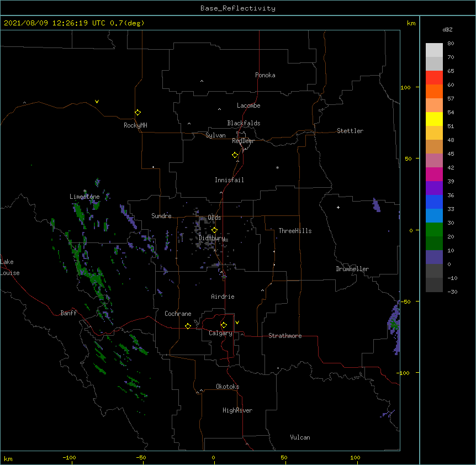
Task: Select the 36 dBZ blue color swatch
Action: click(434, 202)
